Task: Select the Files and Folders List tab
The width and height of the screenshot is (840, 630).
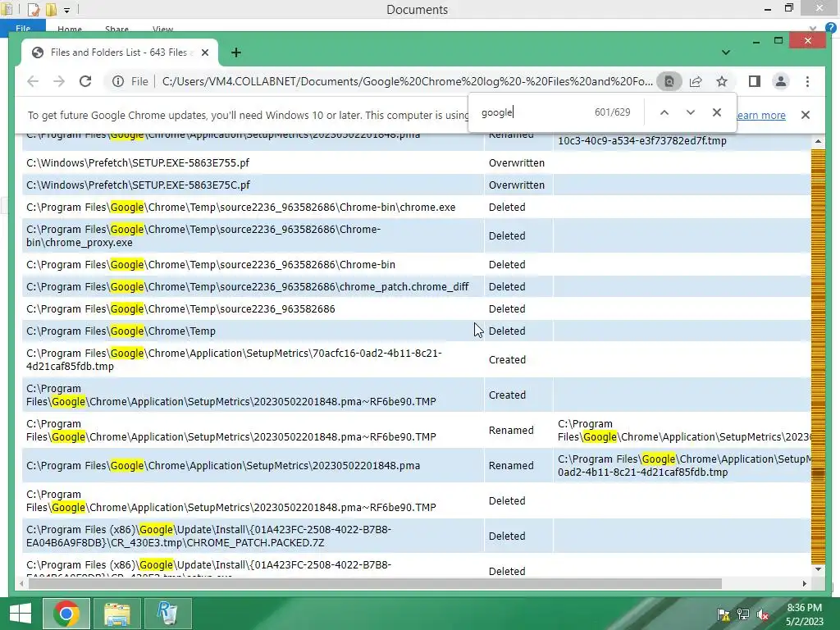Action: point(120,52)
